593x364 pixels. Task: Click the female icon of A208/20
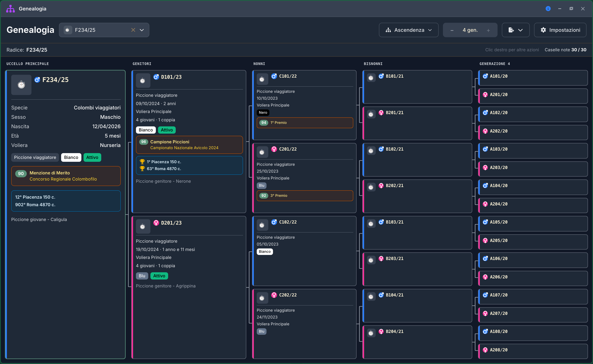coord(485,350)
